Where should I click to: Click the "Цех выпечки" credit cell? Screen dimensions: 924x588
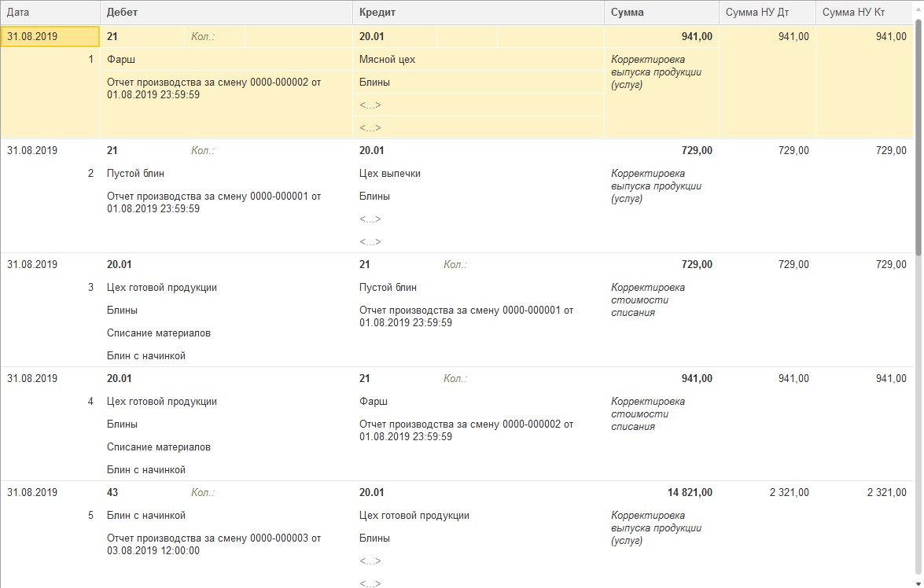click(389, 173)
